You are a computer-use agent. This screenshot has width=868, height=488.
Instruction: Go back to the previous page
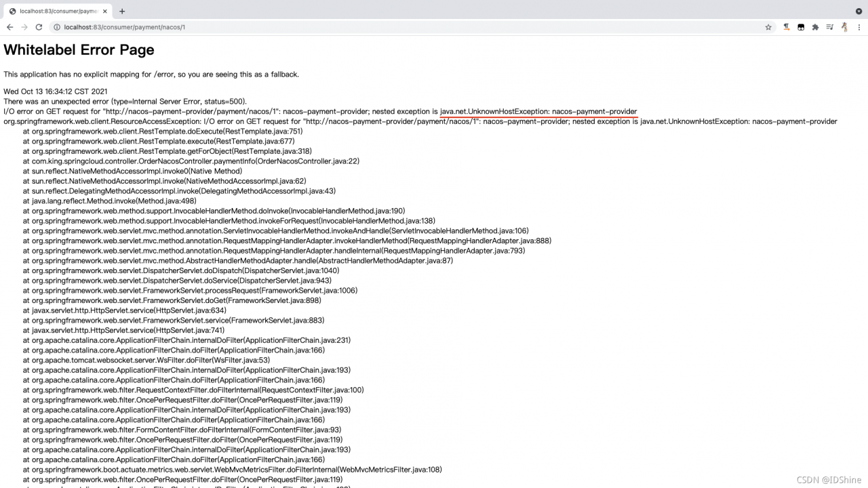(9, 27)
